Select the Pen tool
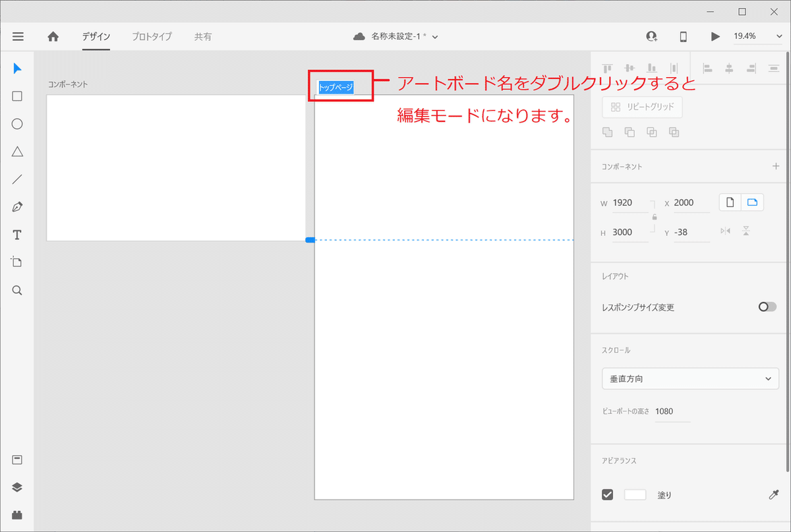This screenshot has height=532, width=791. 18,207
